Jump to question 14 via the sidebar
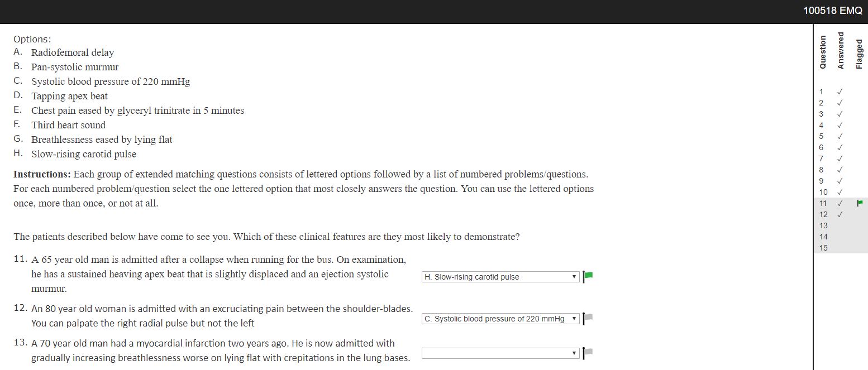The width and height of the screenshot is (868, 370). 823,237
